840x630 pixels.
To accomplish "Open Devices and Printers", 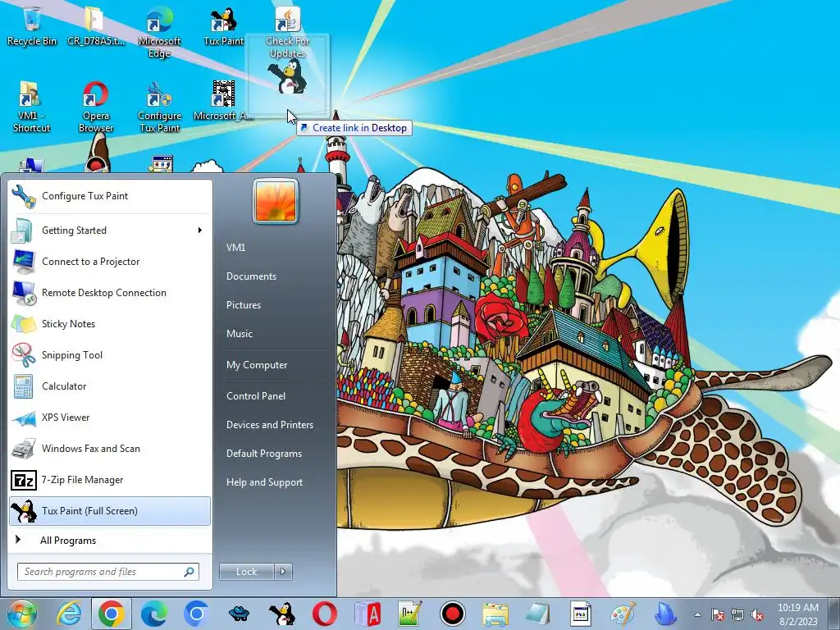I will [x=270, y=425].
